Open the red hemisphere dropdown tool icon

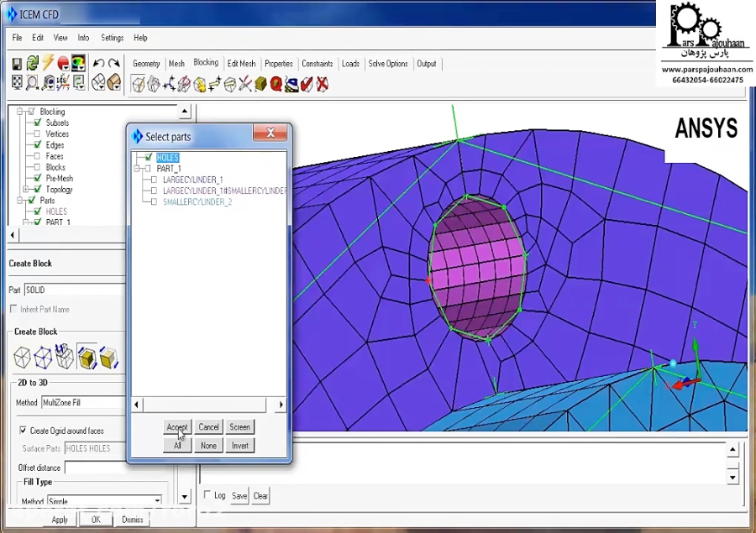coord(63,63)
